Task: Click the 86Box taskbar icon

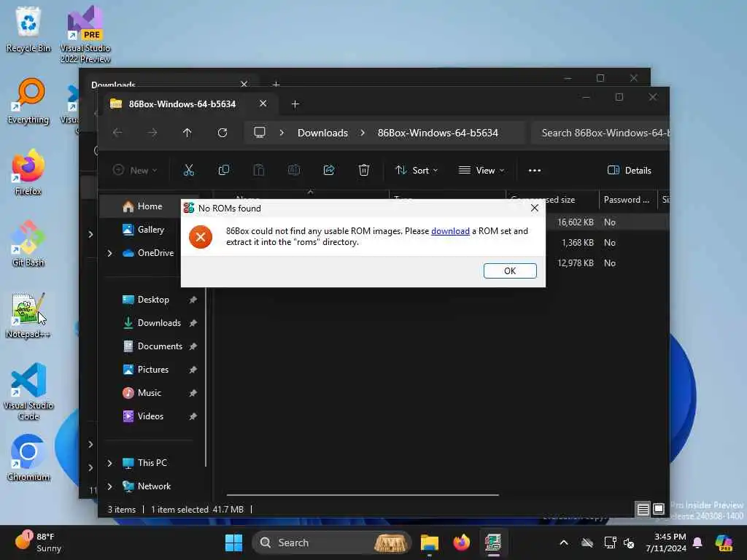Action: tap(493, 542)
